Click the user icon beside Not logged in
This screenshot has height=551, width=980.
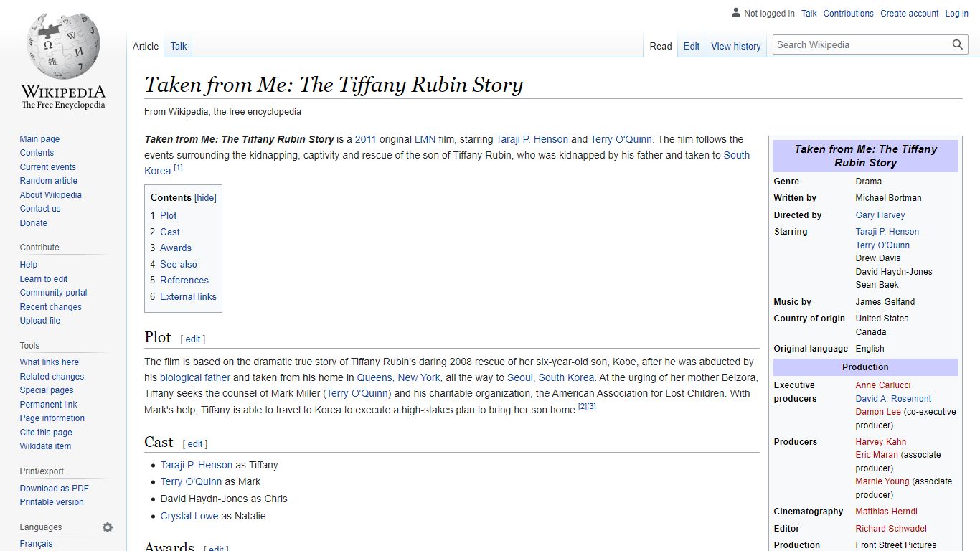tap(735, 13)
